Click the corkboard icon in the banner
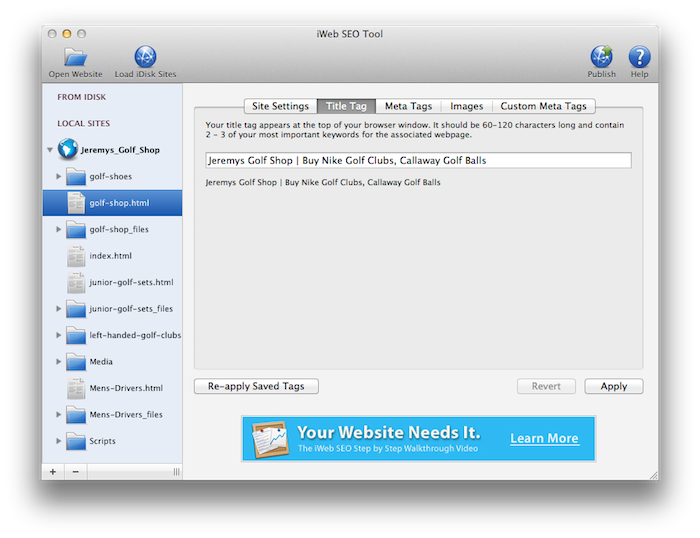This screenshot has height=538, width=700. (x=270, y=439)
